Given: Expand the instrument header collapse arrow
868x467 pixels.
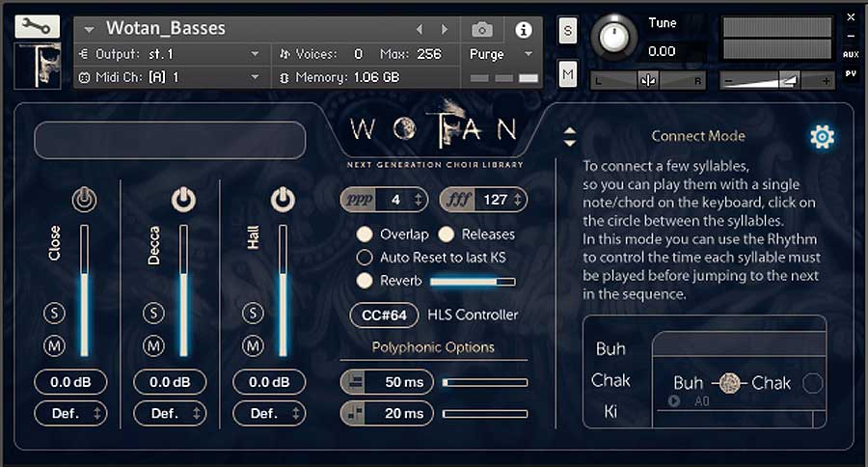Looking at the screenshot, I should [x=89, y=29].
